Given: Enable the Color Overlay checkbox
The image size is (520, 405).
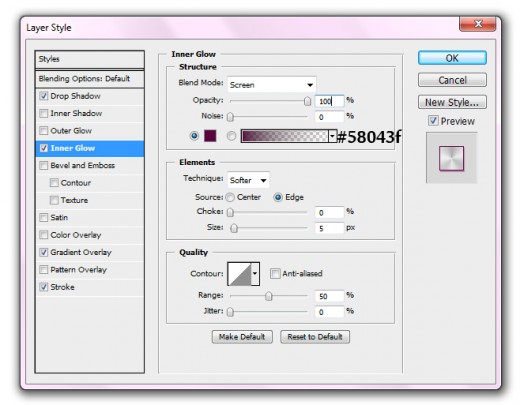Looking at the screenshot, I should [44, 235].
